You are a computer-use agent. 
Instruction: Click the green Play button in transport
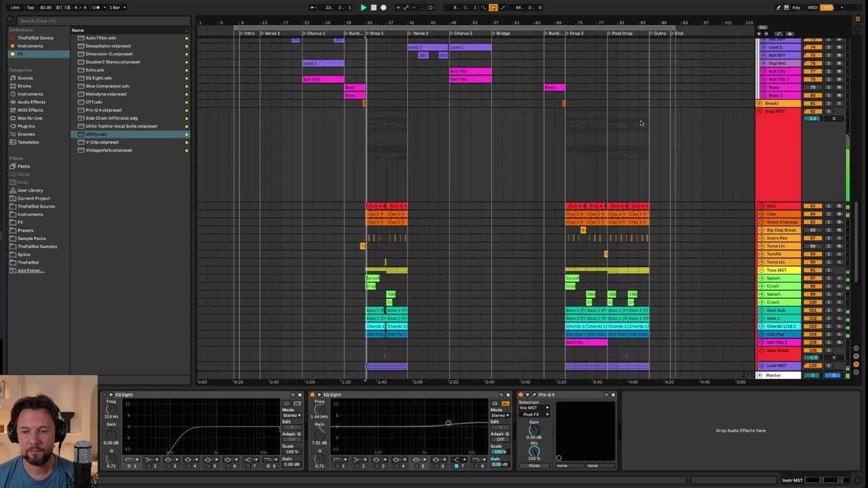[363, 7]
